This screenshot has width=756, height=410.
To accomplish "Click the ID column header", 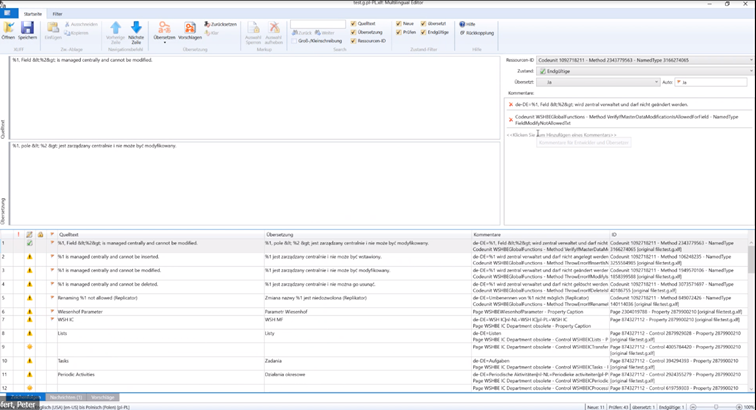I will point(679,234).
